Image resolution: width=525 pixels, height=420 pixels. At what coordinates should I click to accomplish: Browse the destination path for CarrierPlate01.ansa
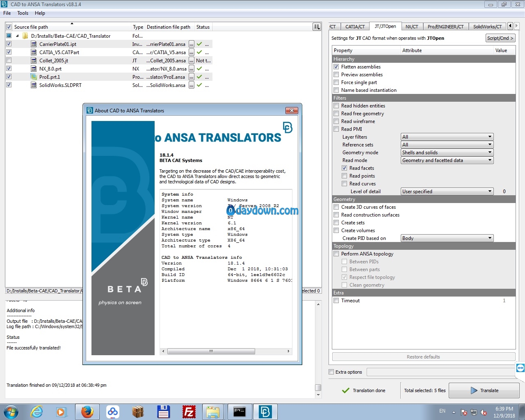click(191, 44)
